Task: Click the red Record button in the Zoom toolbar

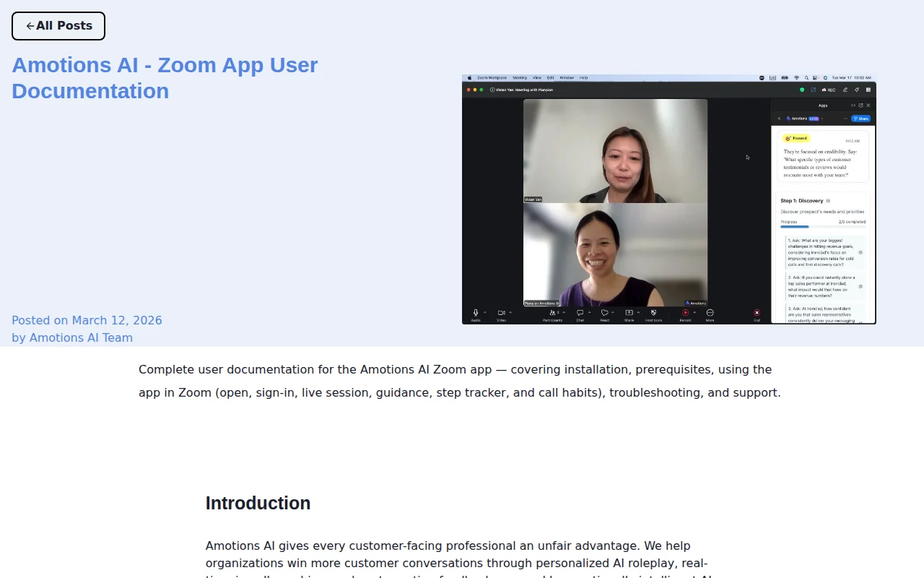Action: 685,313
